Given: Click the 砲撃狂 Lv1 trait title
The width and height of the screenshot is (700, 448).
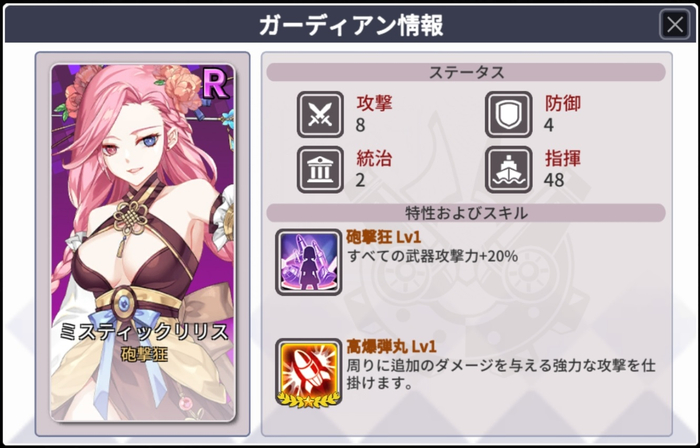Looking at the screenshot, I should tap(383, 237).
